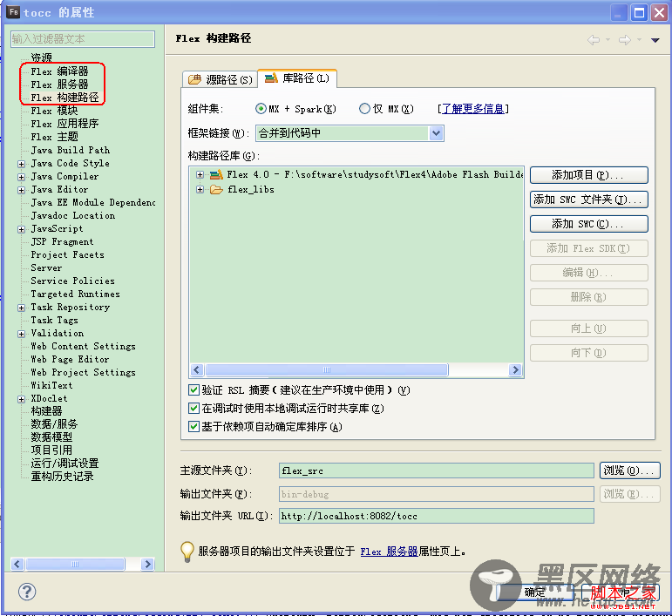
Task: Click the light bulb tip icon
Action: 187,552
